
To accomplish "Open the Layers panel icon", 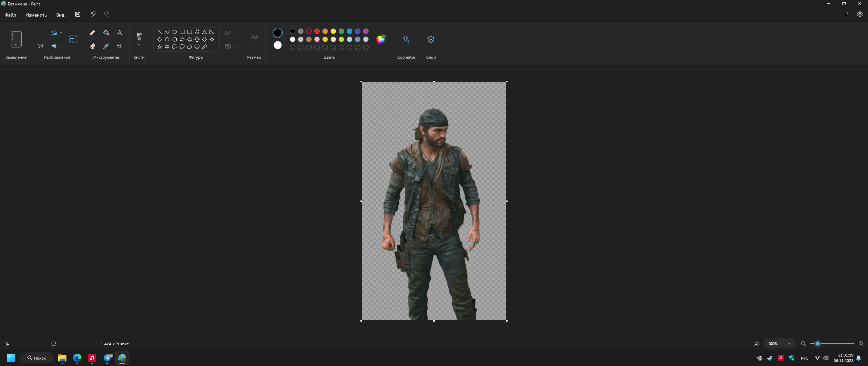I will 431,39.
